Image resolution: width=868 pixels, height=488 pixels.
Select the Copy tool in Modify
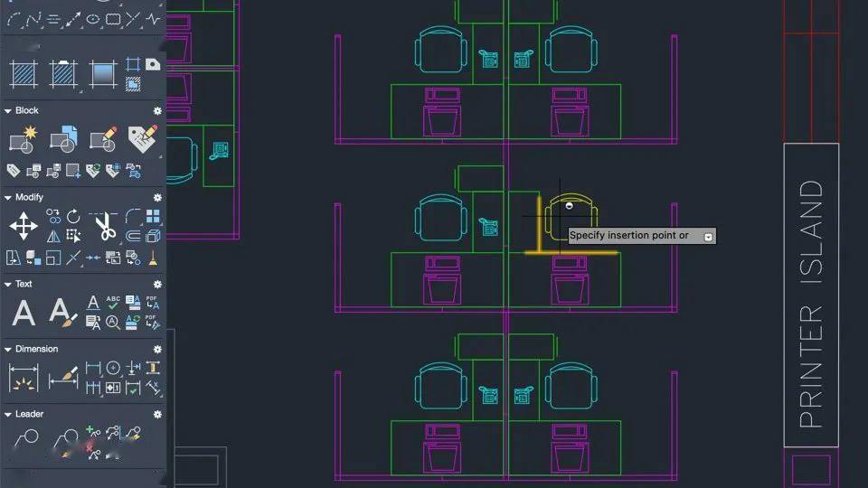coord(53,215)
